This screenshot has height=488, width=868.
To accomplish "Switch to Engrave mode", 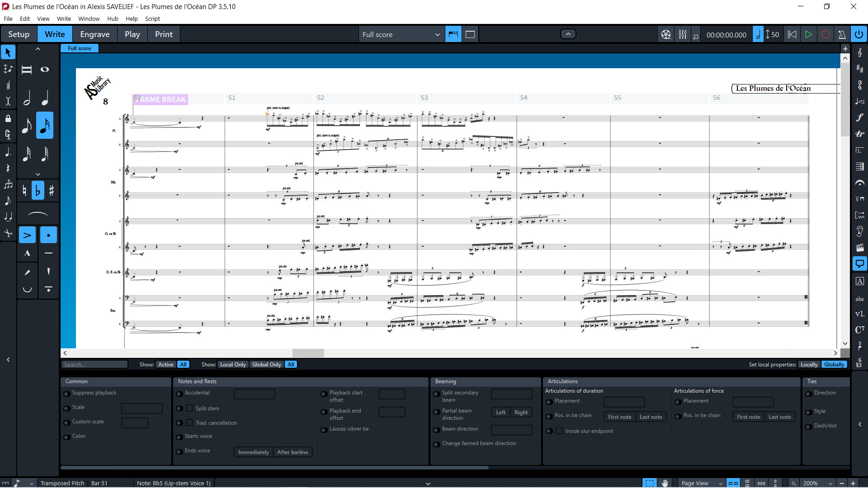I will click(95, 34).
